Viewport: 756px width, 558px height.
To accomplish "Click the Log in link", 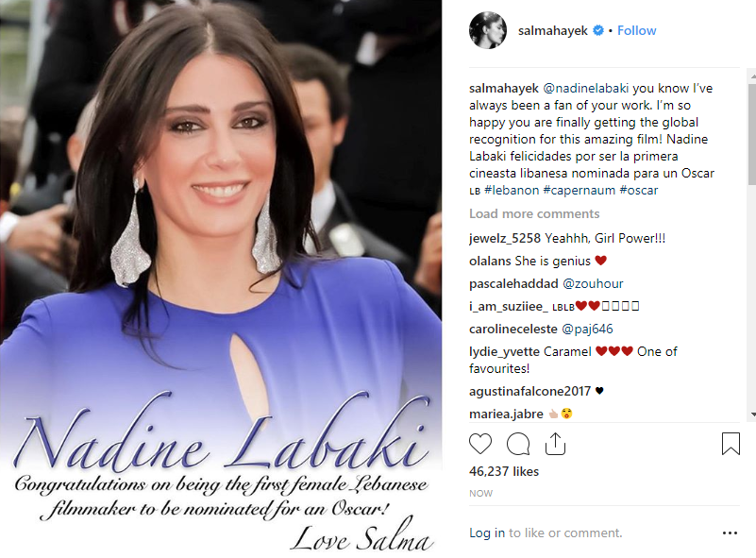I will 487,533.
